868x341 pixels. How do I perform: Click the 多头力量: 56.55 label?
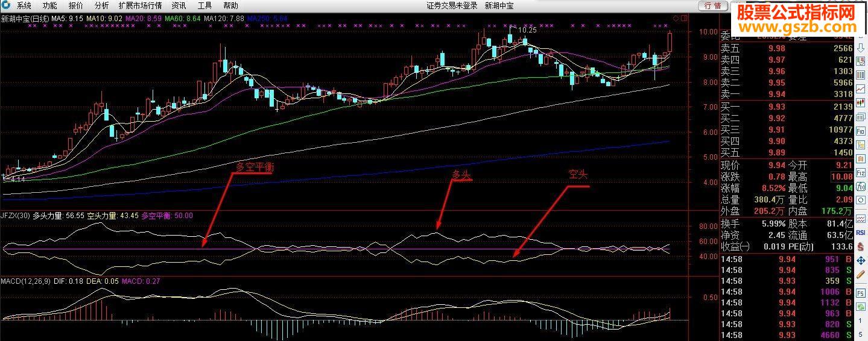click(59, 215)
